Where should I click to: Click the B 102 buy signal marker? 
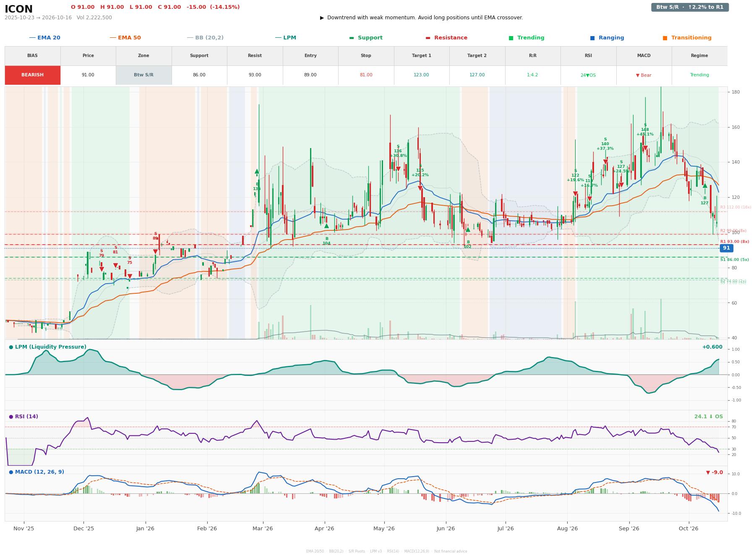pos(468,229)
